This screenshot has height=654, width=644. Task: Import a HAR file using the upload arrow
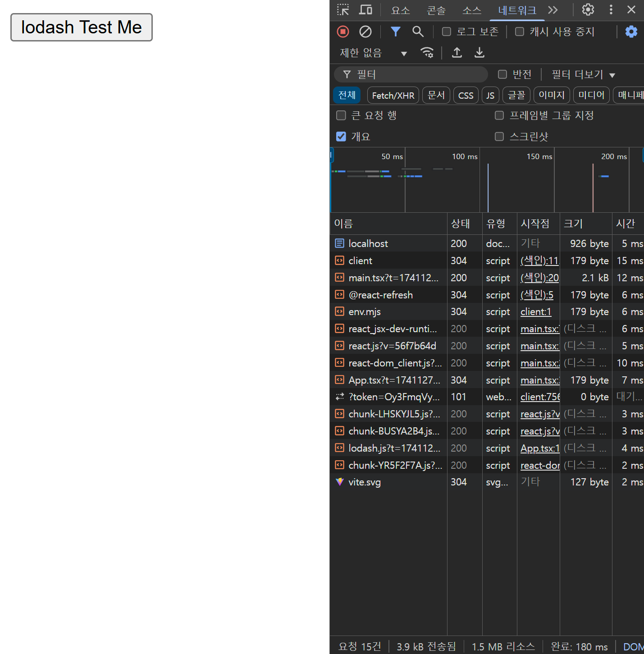coord(457,53)
